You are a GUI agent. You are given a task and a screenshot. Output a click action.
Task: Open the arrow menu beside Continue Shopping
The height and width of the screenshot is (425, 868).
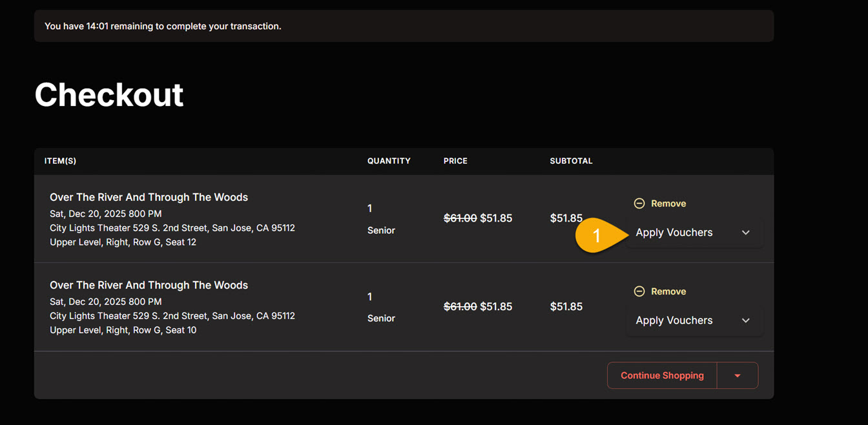coord(738,375)
